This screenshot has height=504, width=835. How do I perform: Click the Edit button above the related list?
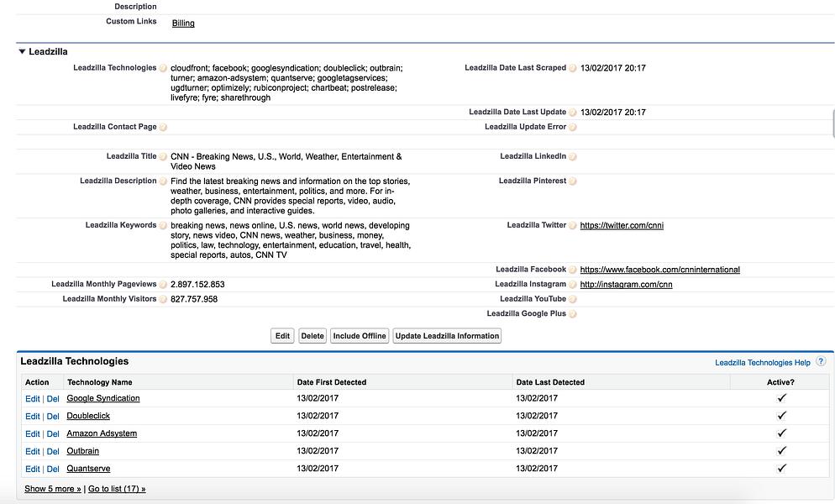pyautogui.click(x=282, y=336)
